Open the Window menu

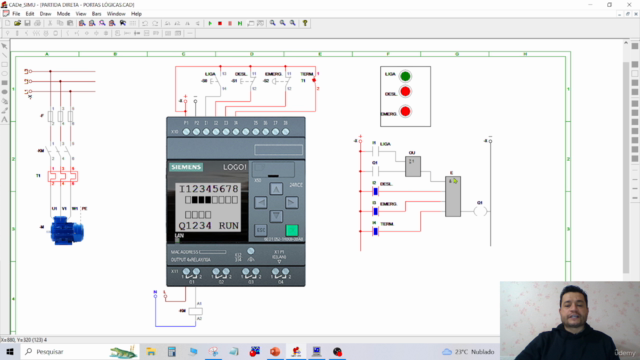(x=116, y=13)
